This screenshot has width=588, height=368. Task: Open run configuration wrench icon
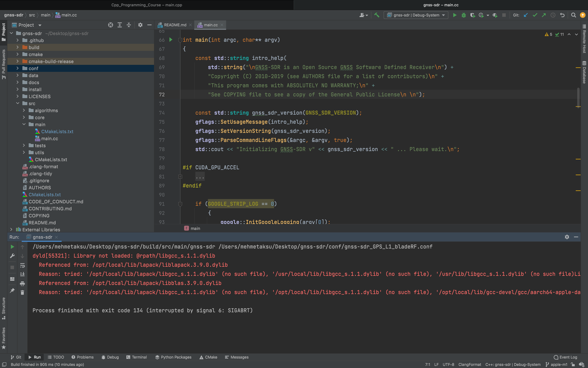coord(12,256)
